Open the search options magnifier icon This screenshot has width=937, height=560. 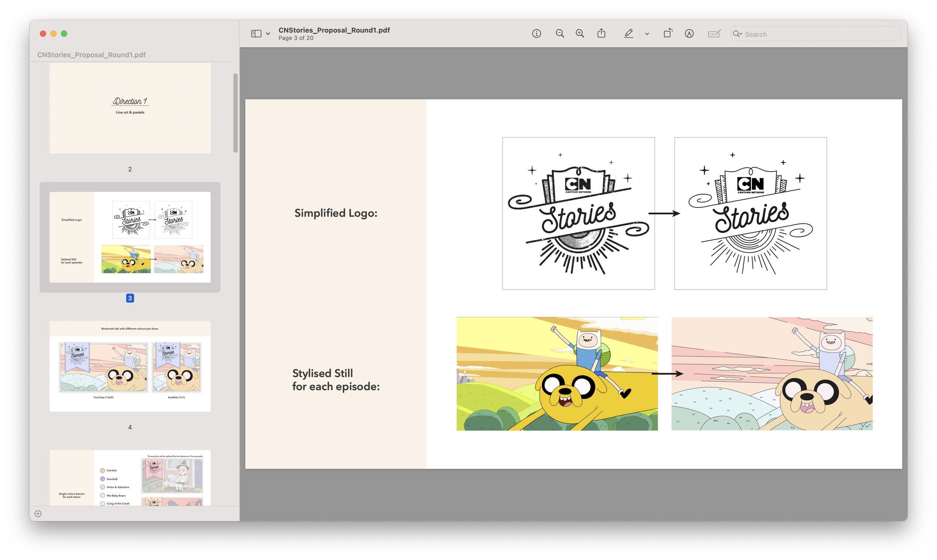[737, 34]
